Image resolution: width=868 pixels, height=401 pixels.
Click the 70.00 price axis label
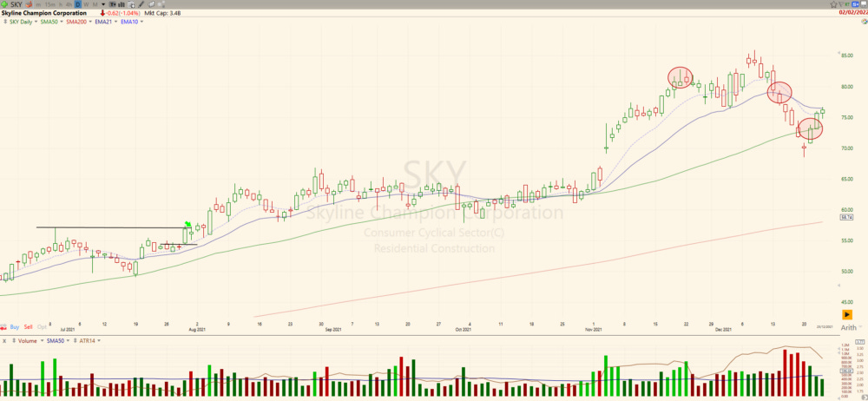pyautogui.click(x=849, y=148)
